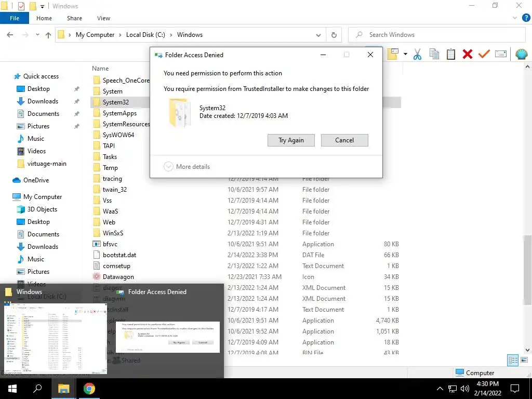The image size is (532, 399).
Task: Show hidden system tray icons
Action: pyautogui.click(x=440, y=389)
